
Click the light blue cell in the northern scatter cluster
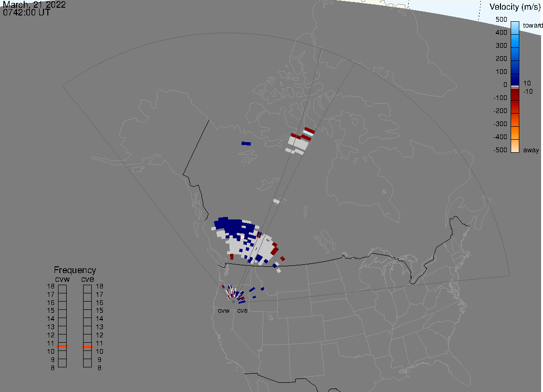308,134
